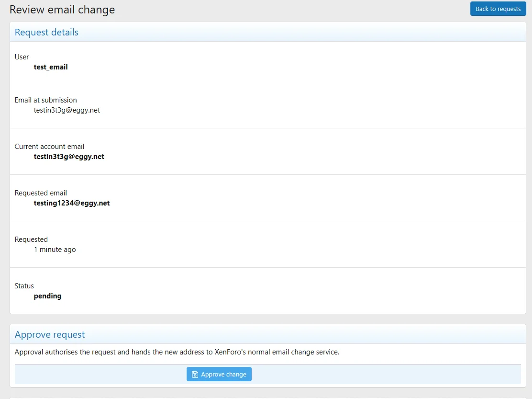Viewport: 532px width, 399px height.
Task: Click the approval description sentence
Action: click(x=177, y=352)
